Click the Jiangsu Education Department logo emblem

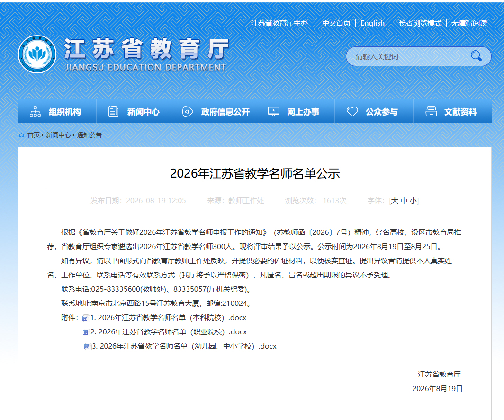(37, 54)
